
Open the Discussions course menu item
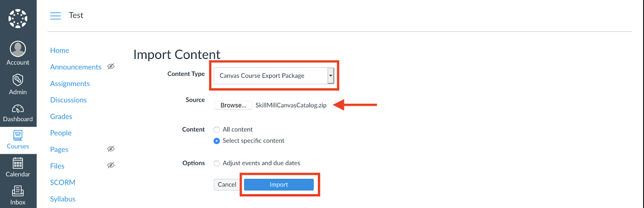[68, 100]
